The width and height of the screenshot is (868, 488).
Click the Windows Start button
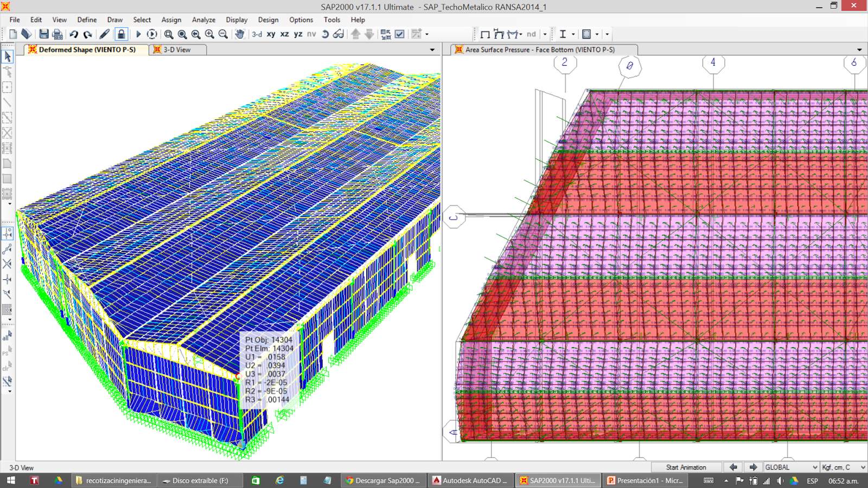11,480
